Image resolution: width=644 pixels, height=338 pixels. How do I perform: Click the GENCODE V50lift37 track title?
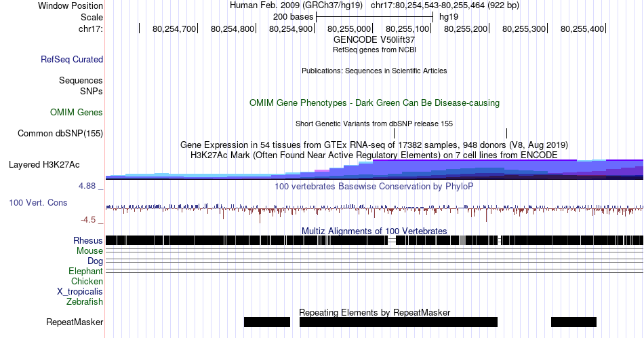pyautogui.click(x=374, y=40)
